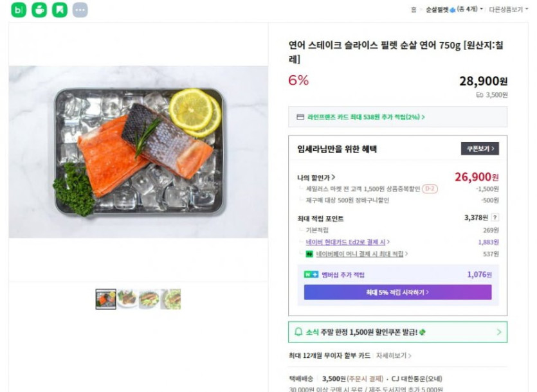The width and height of the screenshot is (537, 392).
Task: Select the second product thumbnail
Action: pos(127,299)
